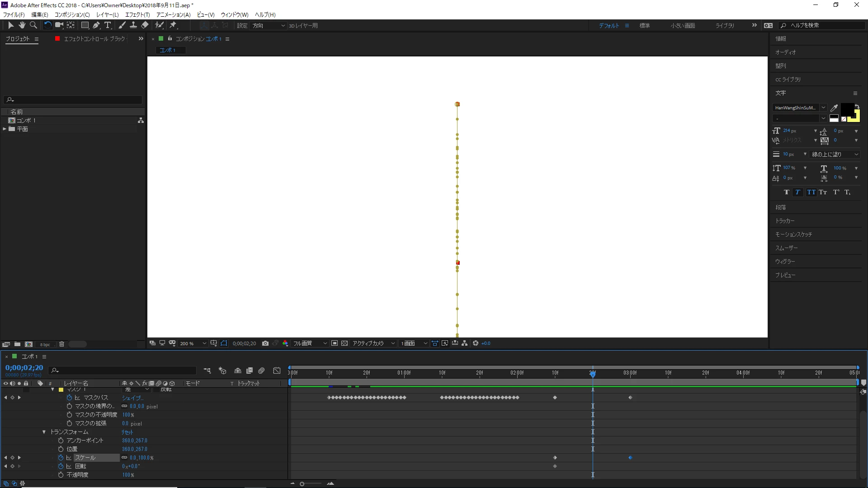Select the Puppet Pin tool

[173, 25]
